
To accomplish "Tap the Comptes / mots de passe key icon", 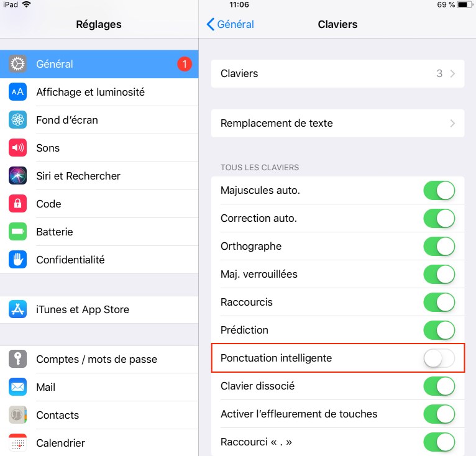I will pos(17,359).
